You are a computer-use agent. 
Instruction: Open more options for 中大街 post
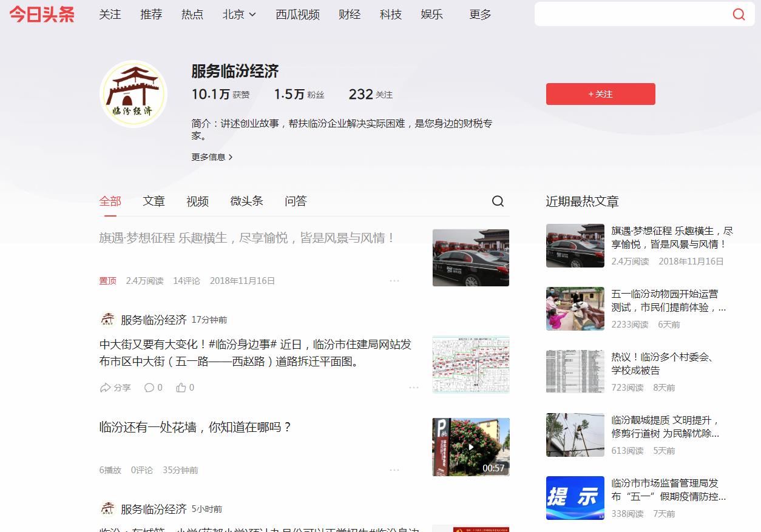pos(414,388)
